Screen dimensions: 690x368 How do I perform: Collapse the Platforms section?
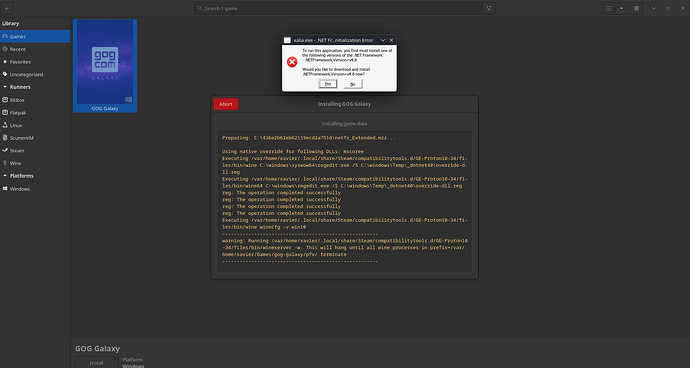click(5, 176)
